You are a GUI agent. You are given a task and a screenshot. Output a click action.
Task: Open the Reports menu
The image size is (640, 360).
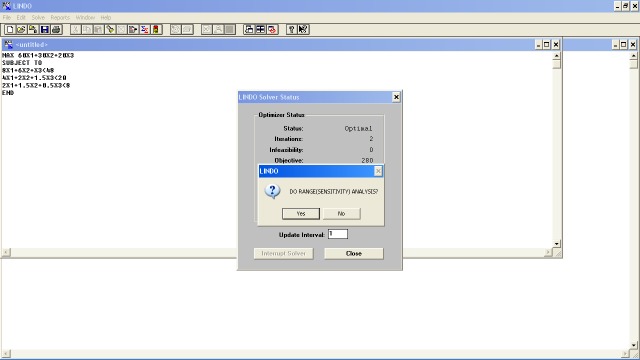tap(60, 18)
